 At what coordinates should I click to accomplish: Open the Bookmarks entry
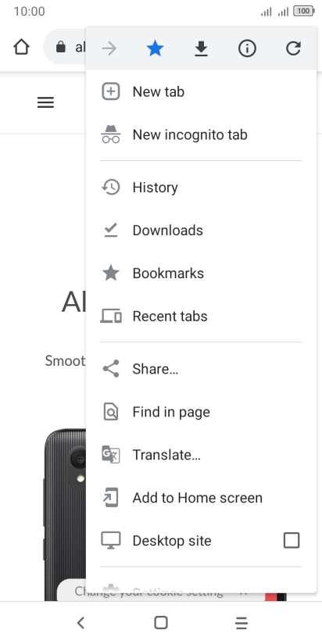point(202,273)
